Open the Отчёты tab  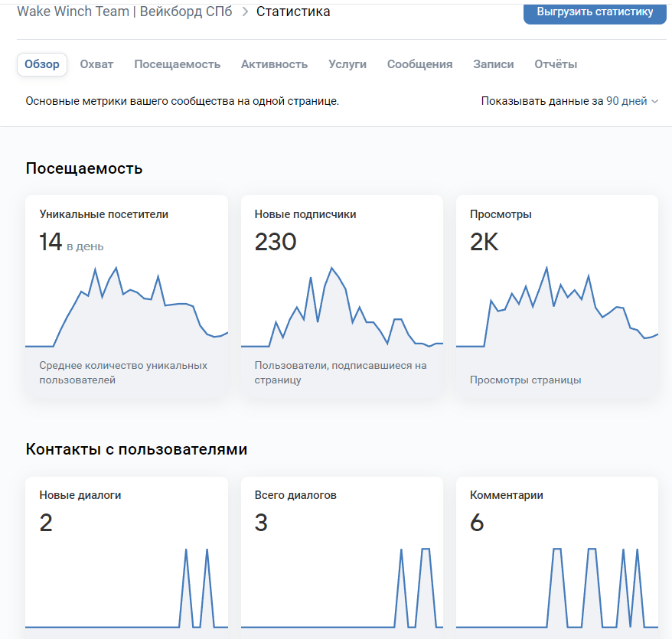(x=556, y=64)
